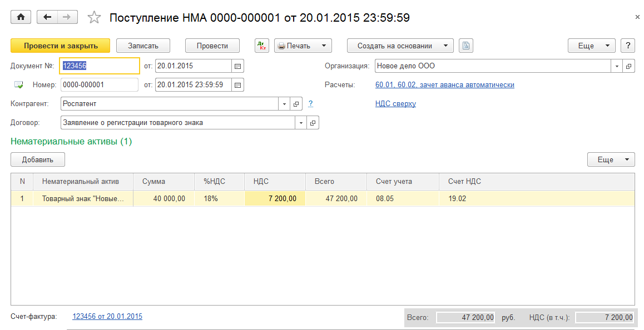Viewport: 644px width, 330px height.
Task: Open invoice link 123456 от 20.01.2015
Action: tap(107, 317)
